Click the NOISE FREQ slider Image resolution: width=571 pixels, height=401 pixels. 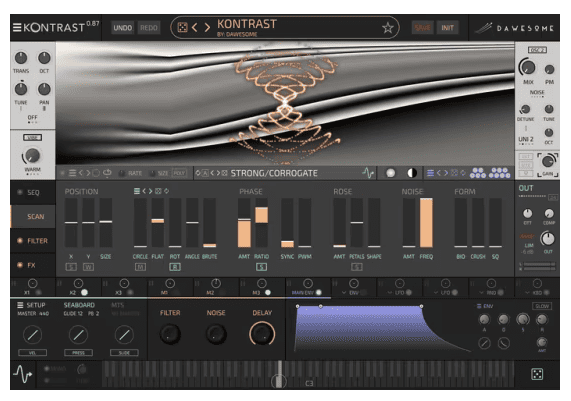(x=426, y=223)
